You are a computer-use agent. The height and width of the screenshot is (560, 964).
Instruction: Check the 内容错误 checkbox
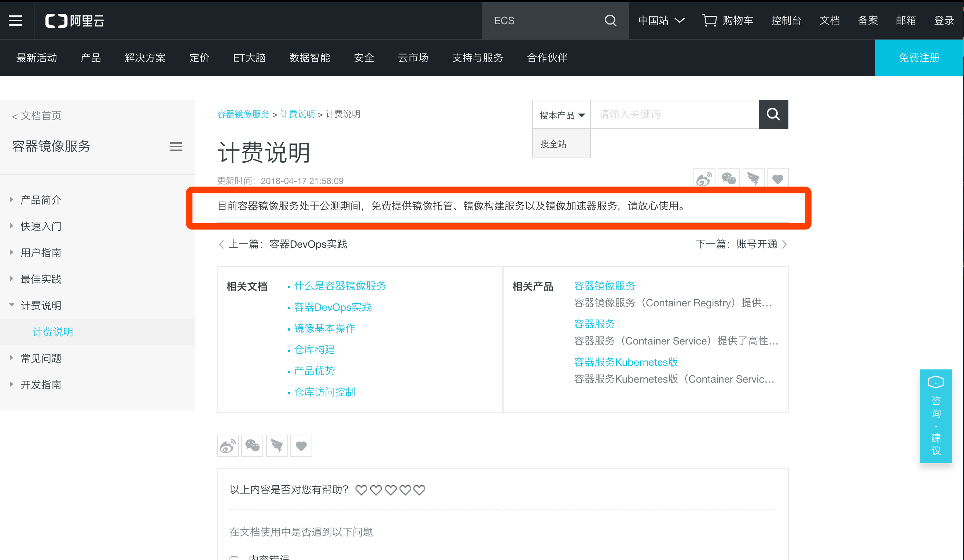[234, 558]
